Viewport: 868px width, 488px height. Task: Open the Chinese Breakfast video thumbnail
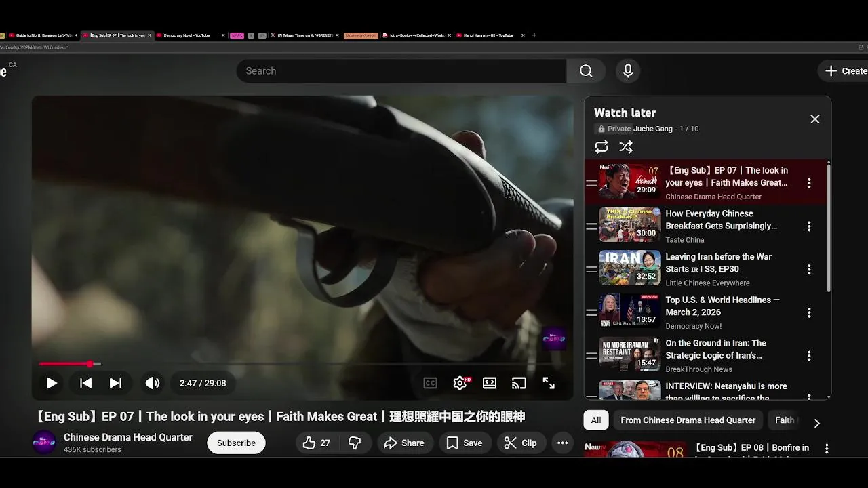629,224
